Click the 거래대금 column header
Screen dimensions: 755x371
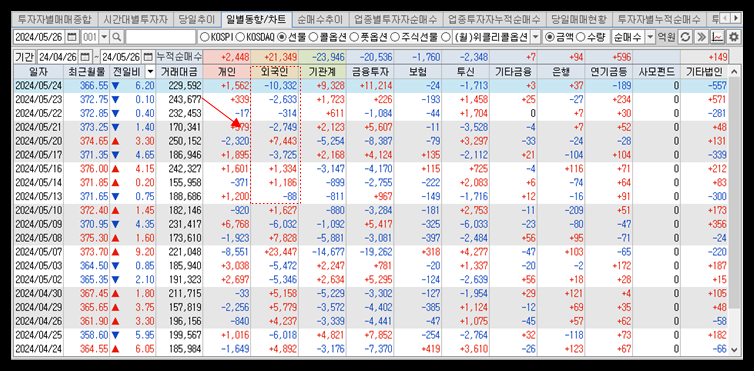click(x=179, y=72)
